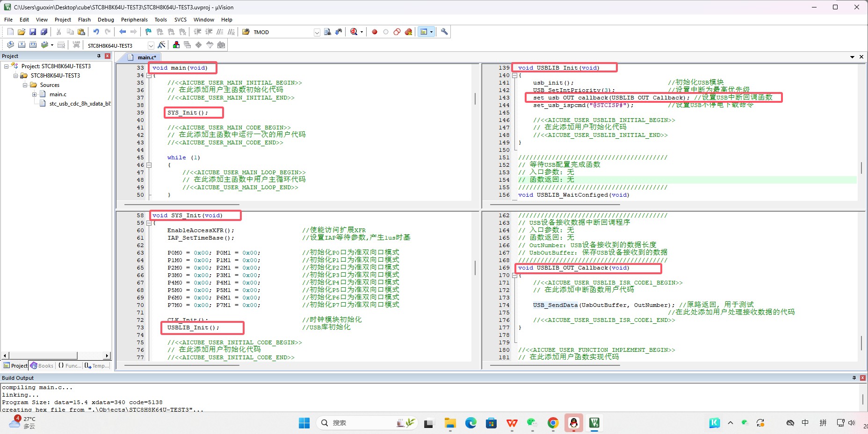The height and width of the screenshot is (434, 868).
Task: Open Manage Project Items icon
Action: (176, 45)
